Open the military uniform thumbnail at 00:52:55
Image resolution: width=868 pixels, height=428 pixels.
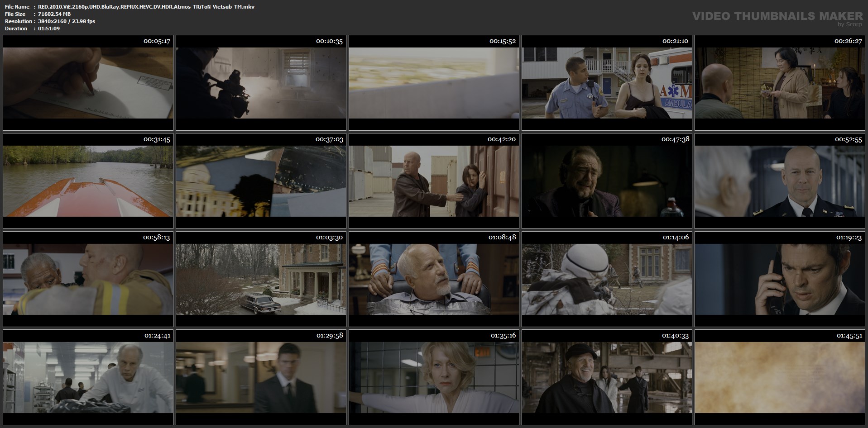(780, 181)
